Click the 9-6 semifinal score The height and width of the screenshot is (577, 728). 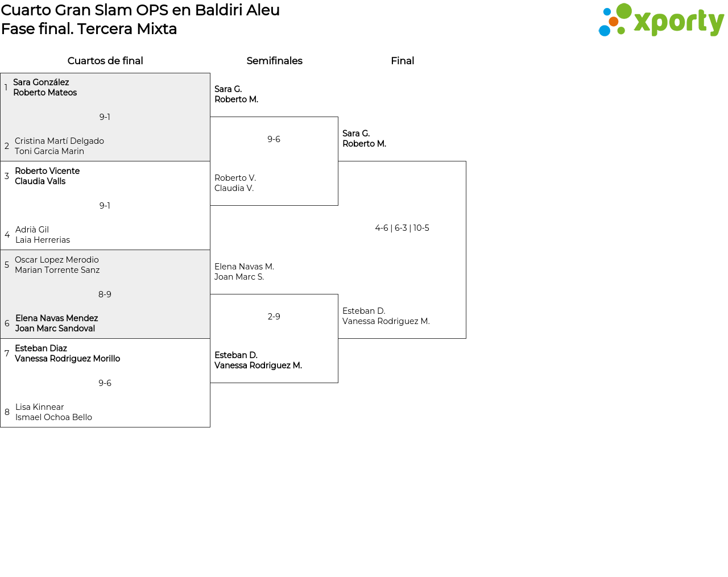click(274, 139)
